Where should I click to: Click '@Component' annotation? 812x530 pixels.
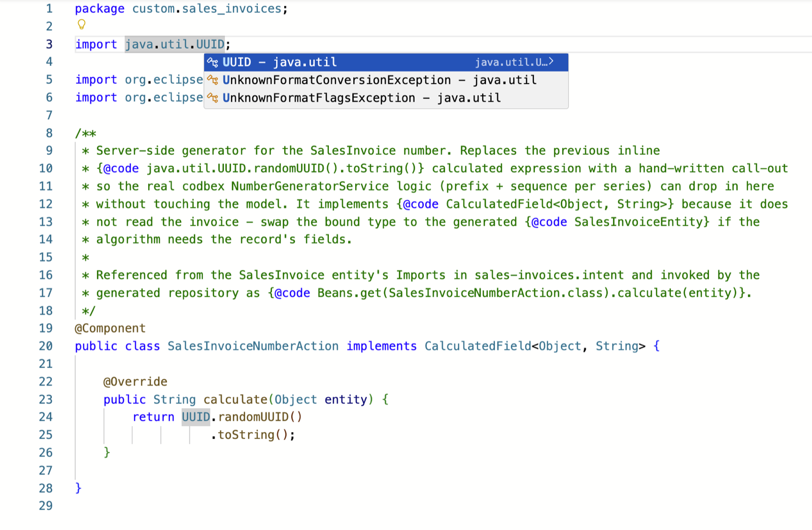(x=110, y=328)
